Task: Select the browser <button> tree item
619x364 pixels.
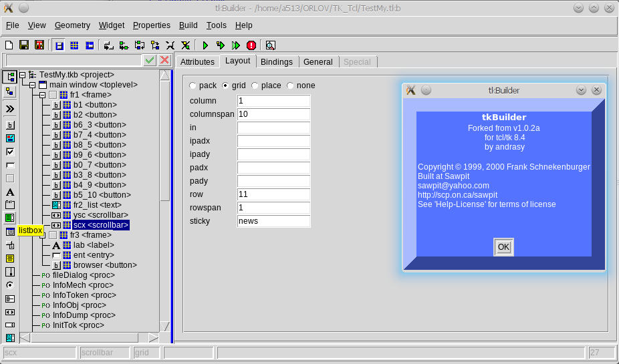Action: click(x=105, y=265)
